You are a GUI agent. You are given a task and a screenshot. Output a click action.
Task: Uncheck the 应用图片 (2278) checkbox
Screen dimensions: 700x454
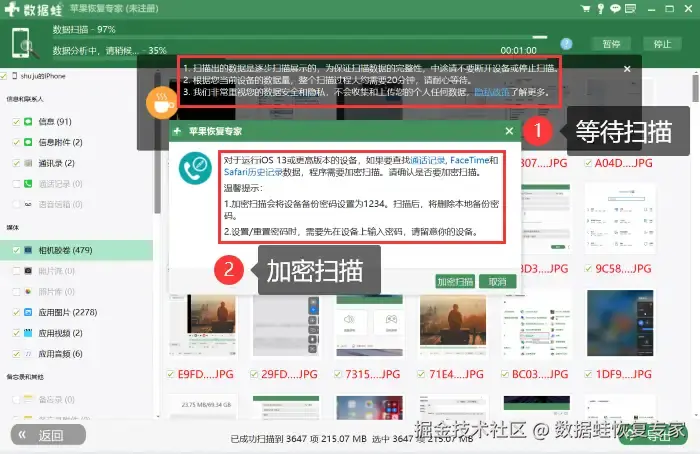[x=16, y=312]
